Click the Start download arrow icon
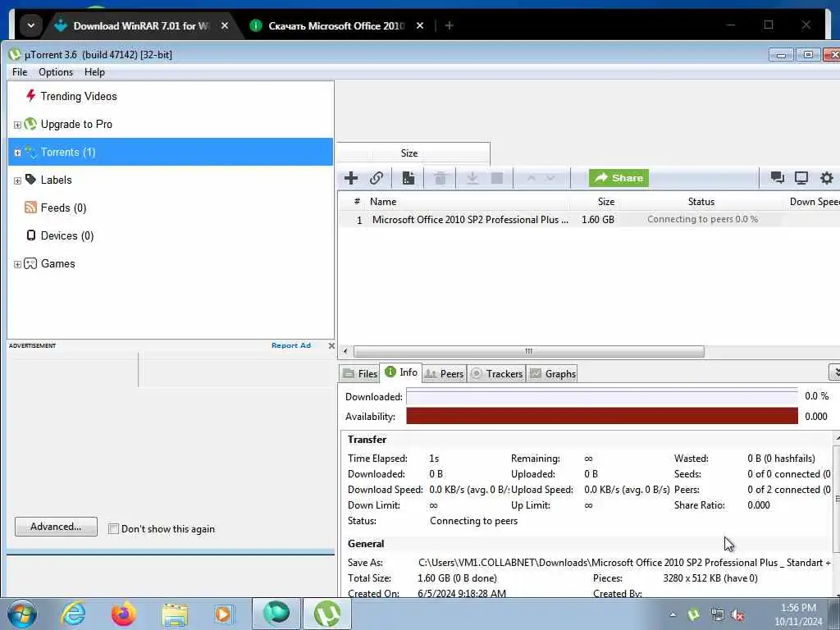840x630 pixels. (472, 178)
